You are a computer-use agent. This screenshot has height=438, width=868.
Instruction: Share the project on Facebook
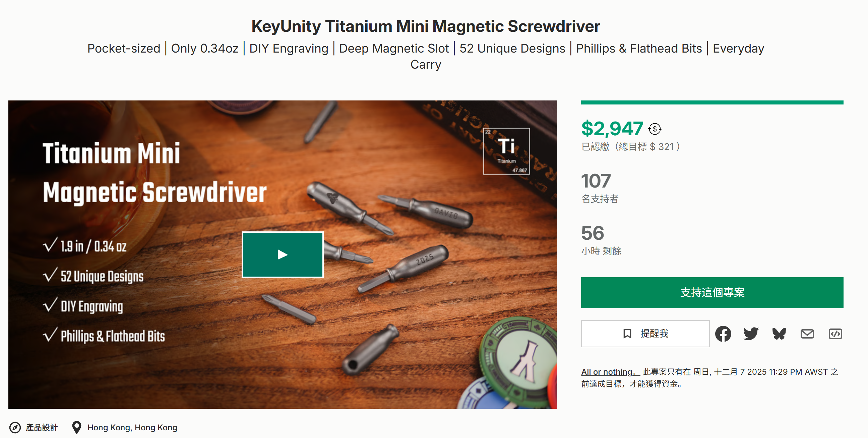pos(724,334)
